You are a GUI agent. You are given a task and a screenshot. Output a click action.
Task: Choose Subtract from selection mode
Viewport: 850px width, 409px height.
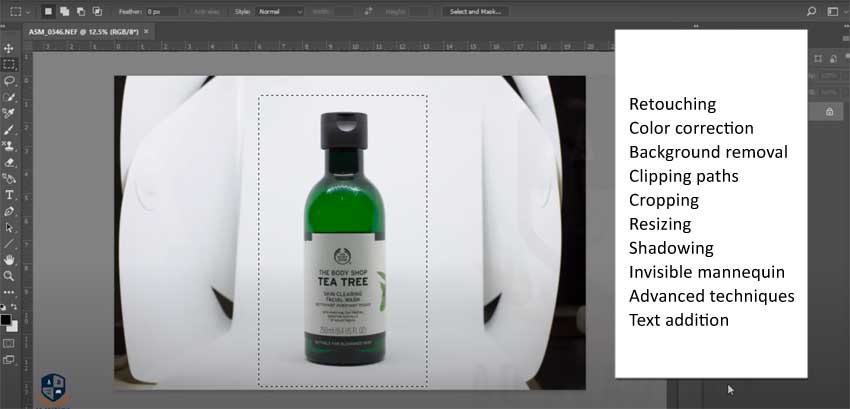[81, 11]
